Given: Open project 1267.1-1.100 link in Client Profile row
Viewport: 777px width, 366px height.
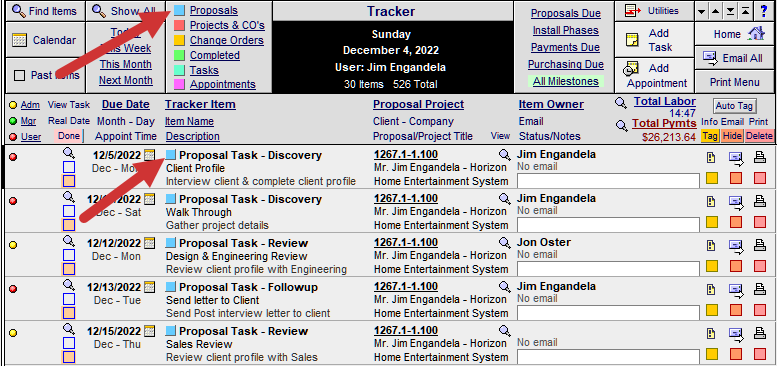Looking at the screenshot, I should pyautogui.click(x=406, y=155).
